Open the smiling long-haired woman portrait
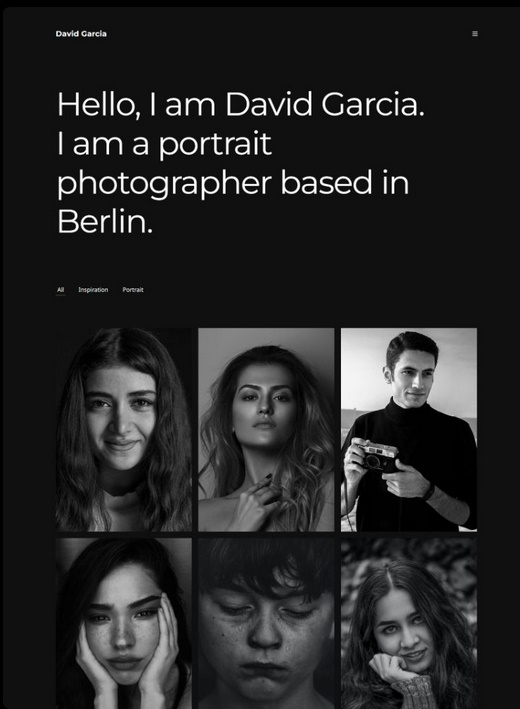This screenshot has width=520, height=709. pyautogui.click(x=123, y=430)
